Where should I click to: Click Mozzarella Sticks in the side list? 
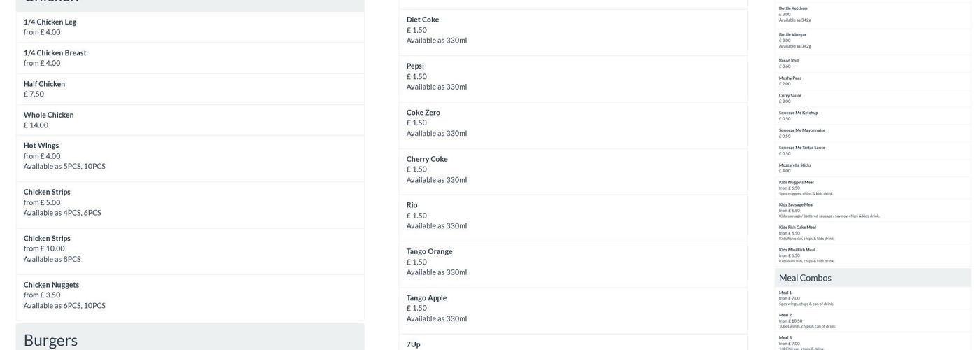795,165
